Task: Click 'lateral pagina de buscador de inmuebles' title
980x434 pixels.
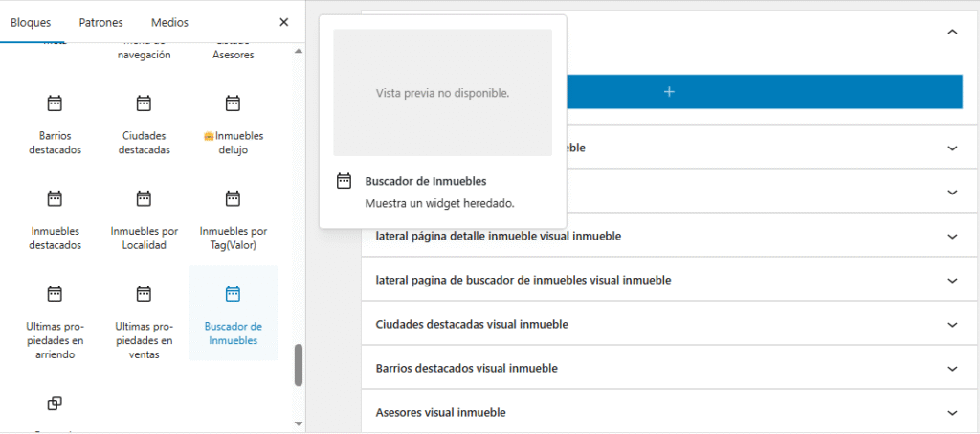Action: click(x=523, y=280)
